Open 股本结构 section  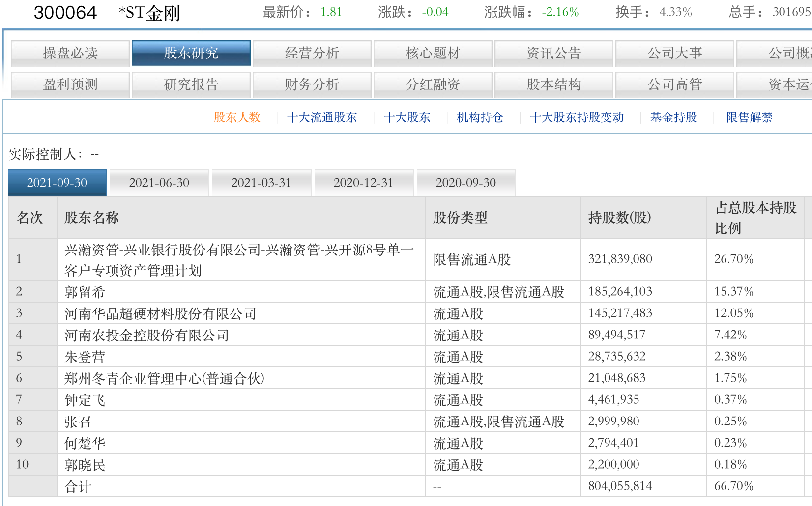click(x=554, y=84)
